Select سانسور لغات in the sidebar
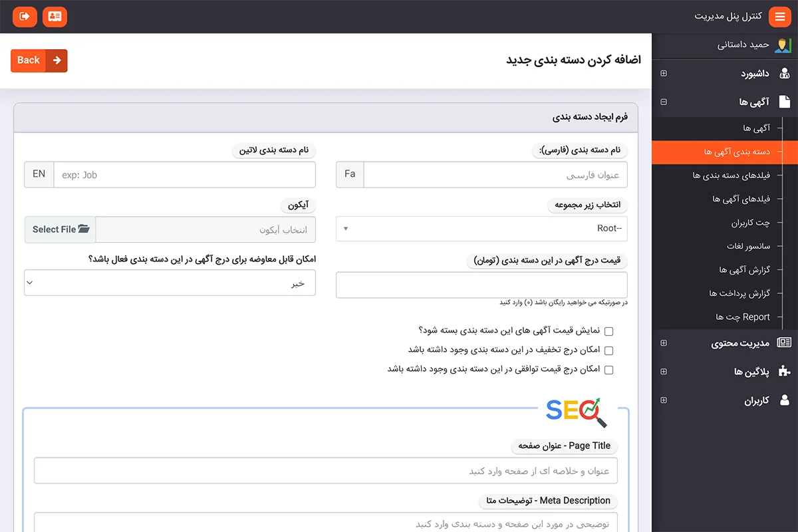Screen dimensions: 798x532 (748, 246)
